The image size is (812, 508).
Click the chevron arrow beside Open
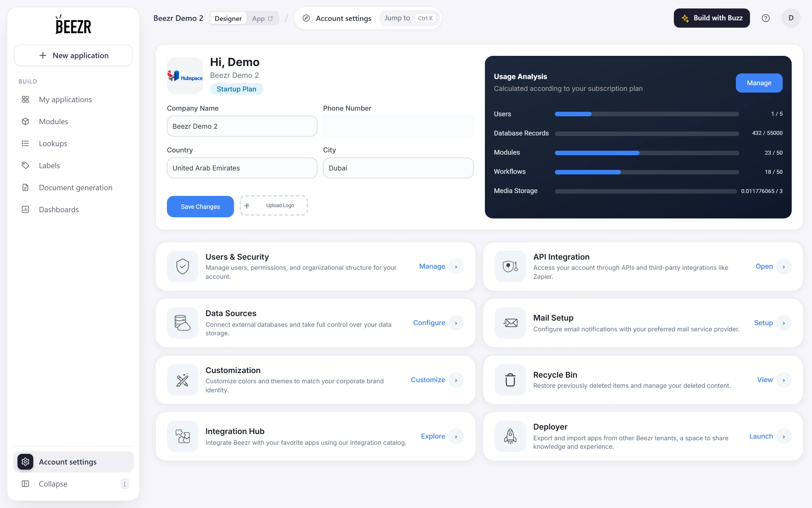(x=784, y=267)
